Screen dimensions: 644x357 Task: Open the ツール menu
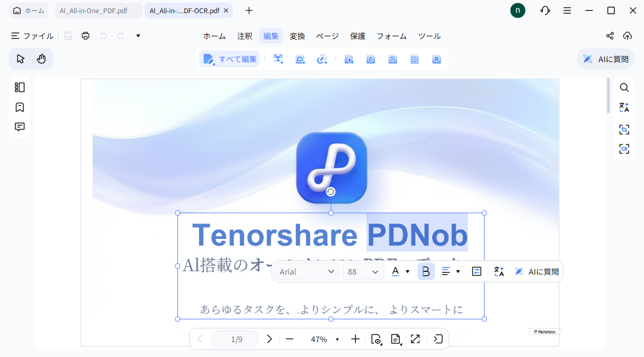coord(430,36)
